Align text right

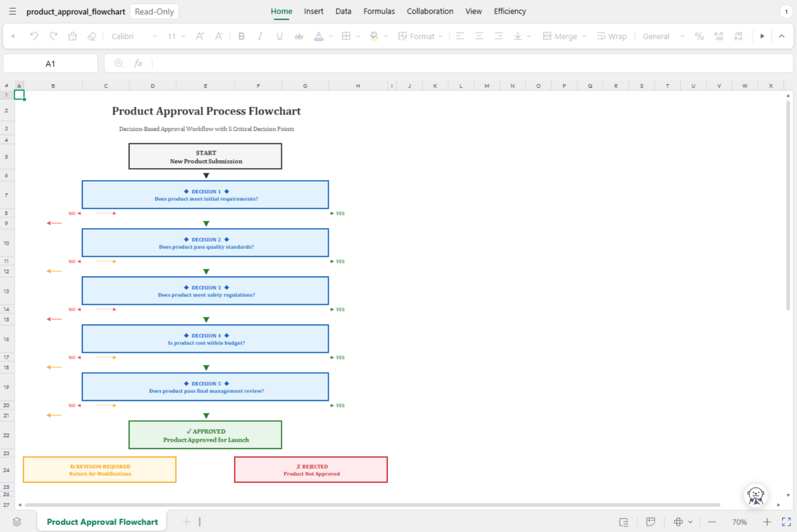pyautogui.click(x=498, y=36)
